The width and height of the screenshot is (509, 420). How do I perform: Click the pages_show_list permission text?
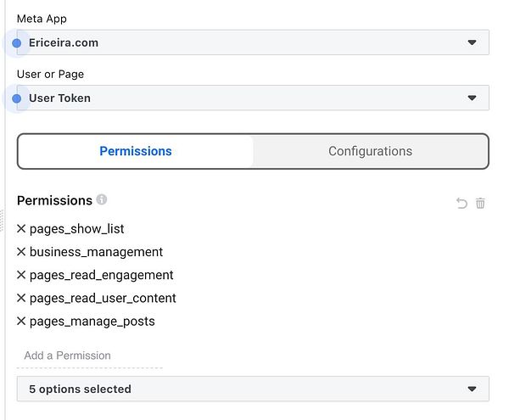tap(76, 229)
